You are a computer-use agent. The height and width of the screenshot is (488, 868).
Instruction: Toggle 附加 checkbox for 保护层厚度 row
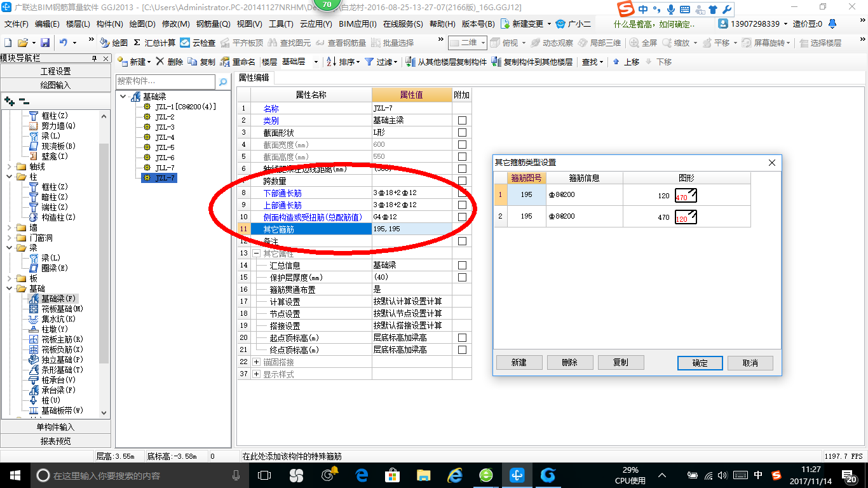point(462,277)
